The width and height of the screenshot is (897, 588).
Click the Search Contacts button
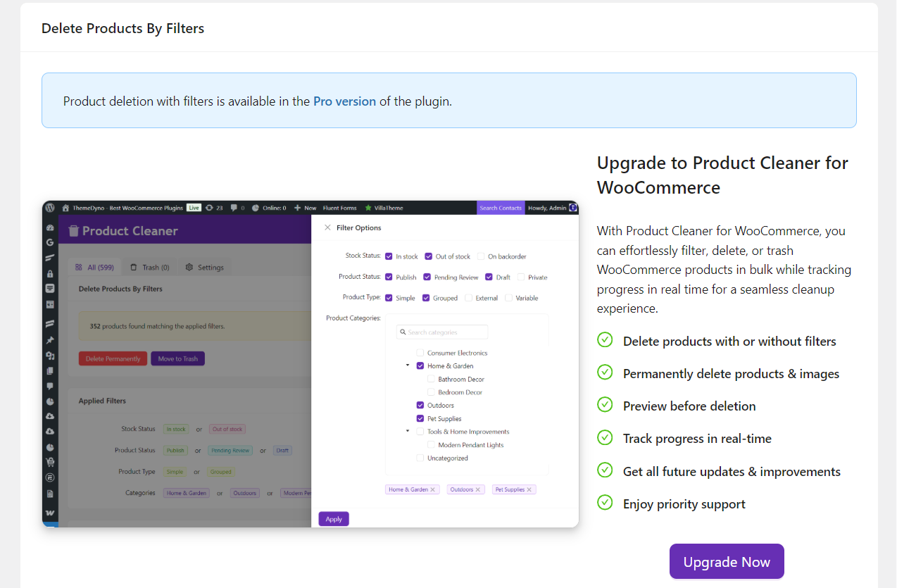501,208
